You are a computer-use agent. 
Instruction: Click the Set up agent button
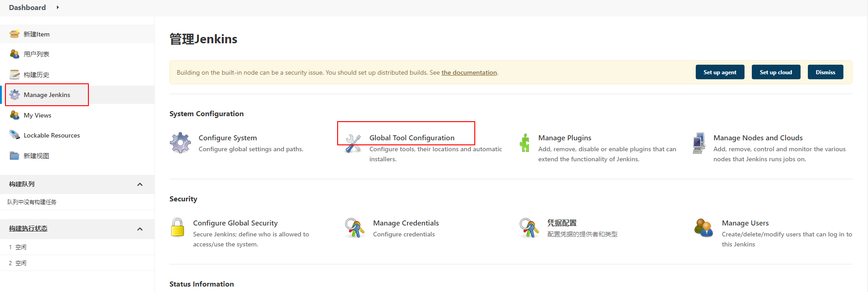[720, 72]
